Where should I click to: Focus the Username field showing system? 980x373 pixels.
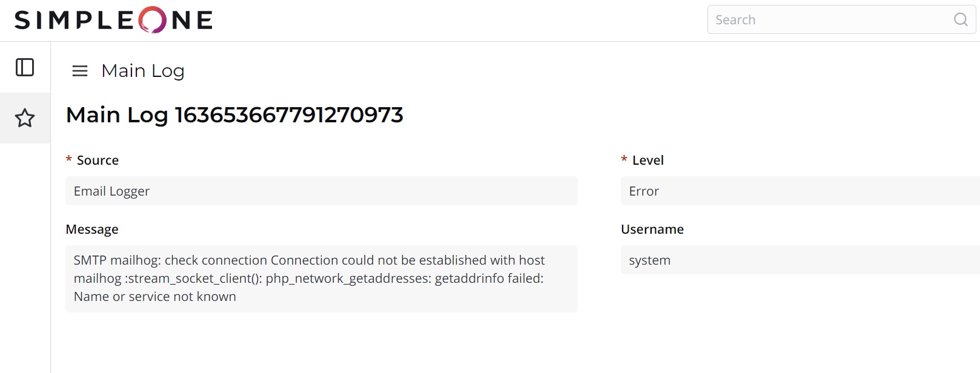point(800,260)
